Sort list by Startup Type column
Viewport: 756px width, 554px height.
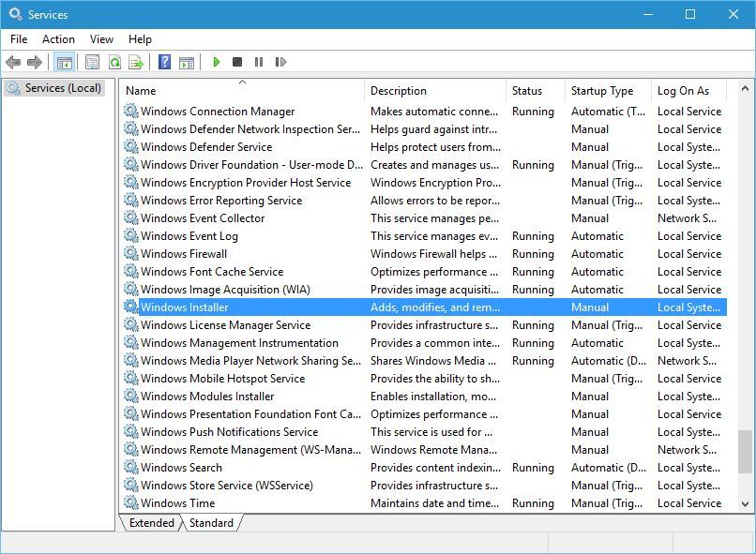click(x=601, y=91)
